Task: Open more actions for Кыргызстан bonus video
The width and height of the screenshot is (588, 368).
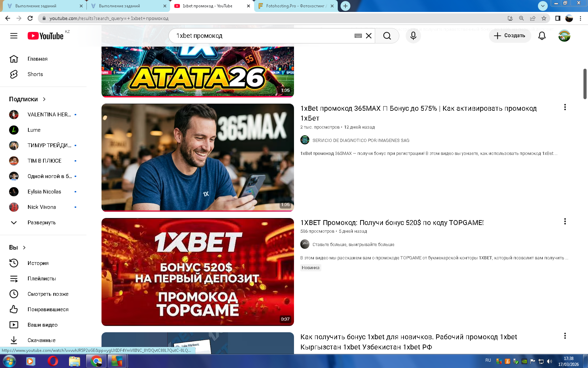Action: [x=565, y=336]
